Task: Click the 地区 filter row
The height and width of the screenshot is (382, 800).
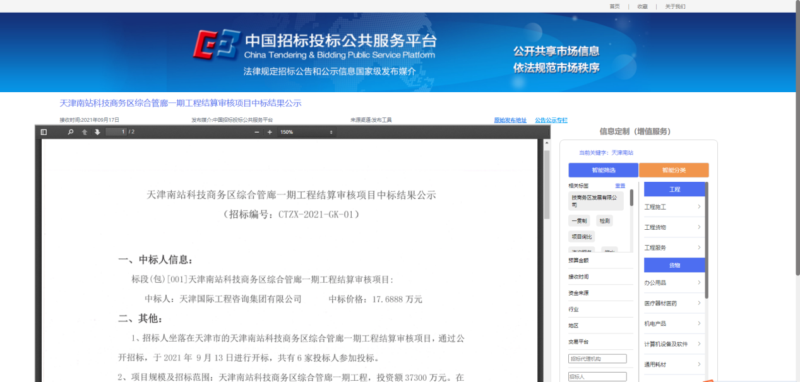Action: (601, 325)
